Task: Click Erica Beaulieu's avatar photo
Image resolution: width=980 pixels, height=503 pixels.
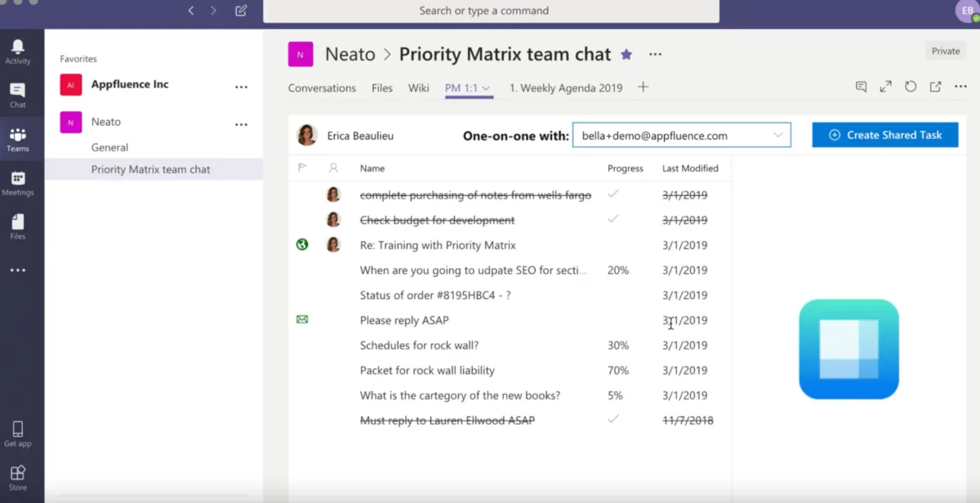Action: 307,135
